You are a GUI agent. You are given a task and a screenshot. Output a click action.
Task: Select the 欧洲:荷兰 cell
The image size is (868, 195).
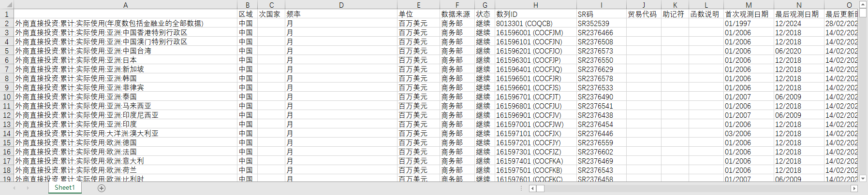click(x=126, y=170)
